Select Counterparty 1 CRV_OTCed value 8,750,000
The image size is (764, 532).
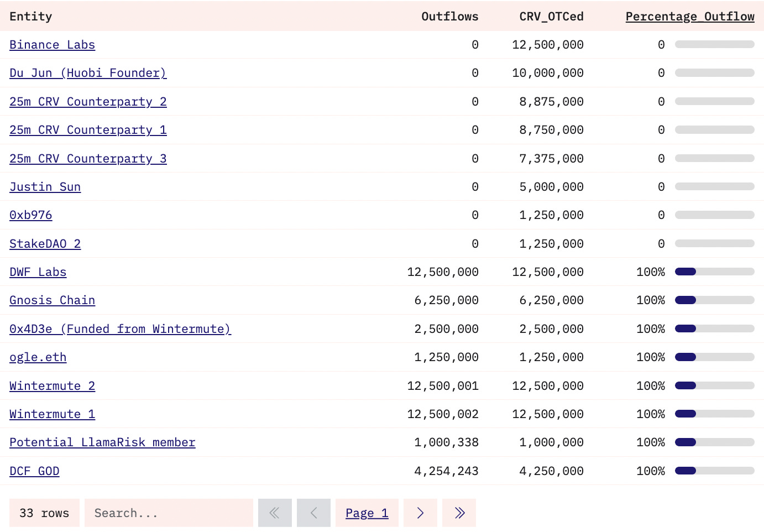coord(551,130)
